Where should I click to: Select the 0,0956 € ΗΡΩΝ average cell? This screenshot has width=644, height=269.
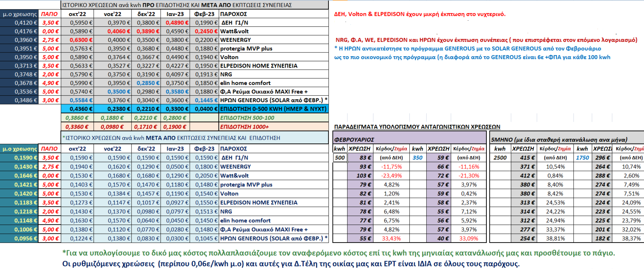[19, 239]
